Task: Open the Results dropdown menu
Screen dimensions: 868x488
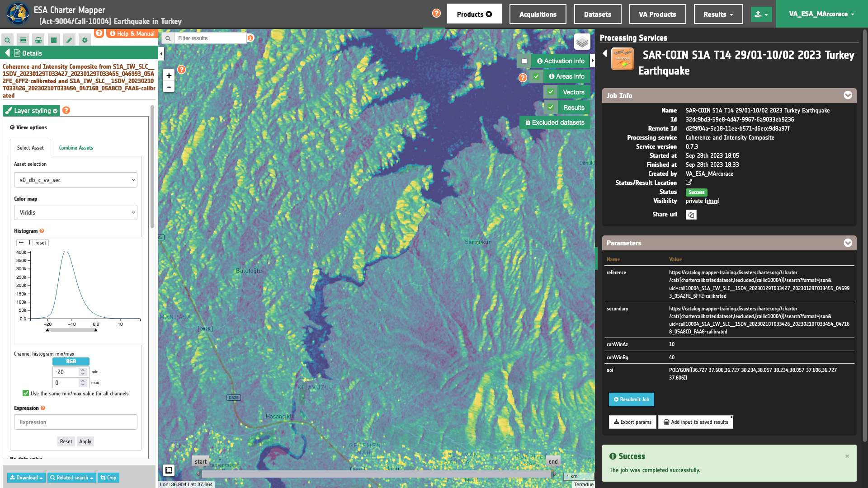Action: click(718, 14)
